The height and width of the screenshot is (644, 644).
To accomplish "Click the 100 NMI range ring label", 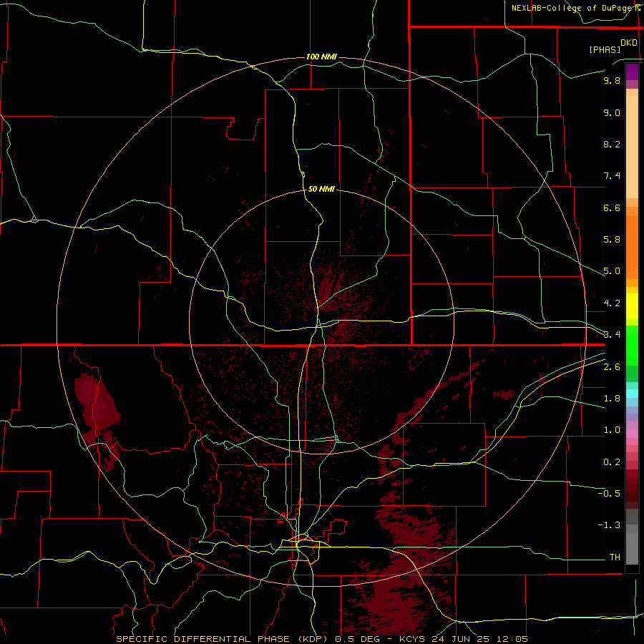I will click(x=321, y=57).
